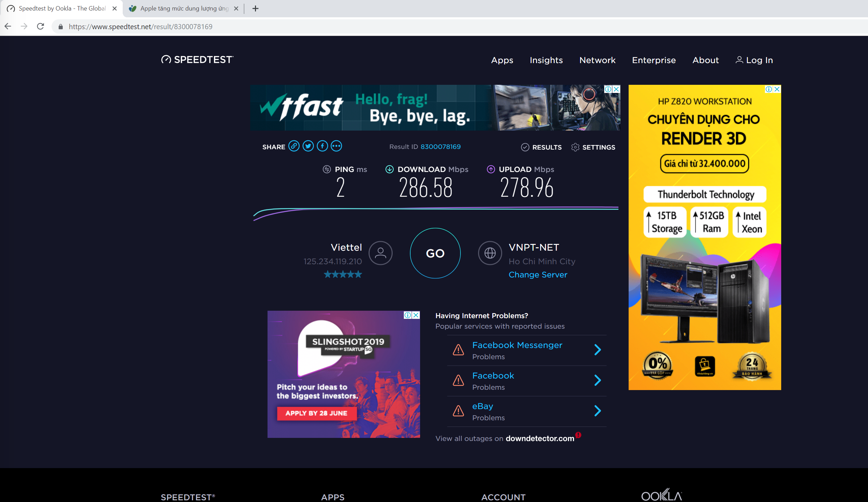
Task: Close the Speedtest by Ookla tab
Action: pos(115,8)
